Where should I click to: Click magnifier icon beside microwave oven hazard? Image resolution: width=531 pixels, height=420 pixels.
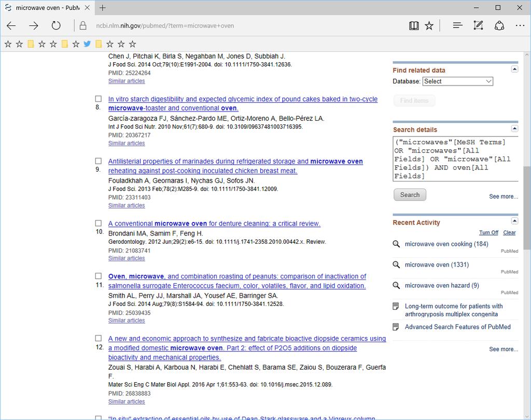(x=396, y=285)
